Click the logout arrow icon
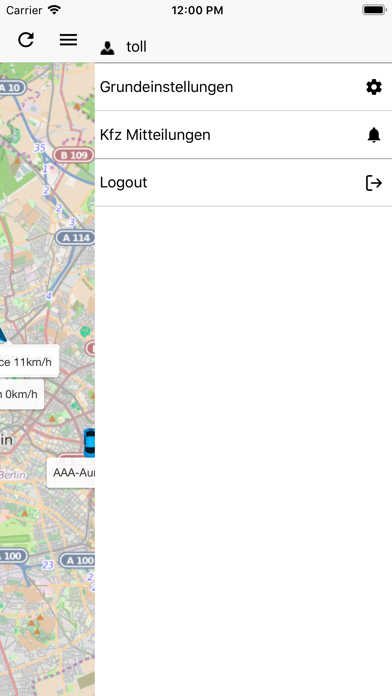This screenshot has height=696, width=392. [374, 182]
